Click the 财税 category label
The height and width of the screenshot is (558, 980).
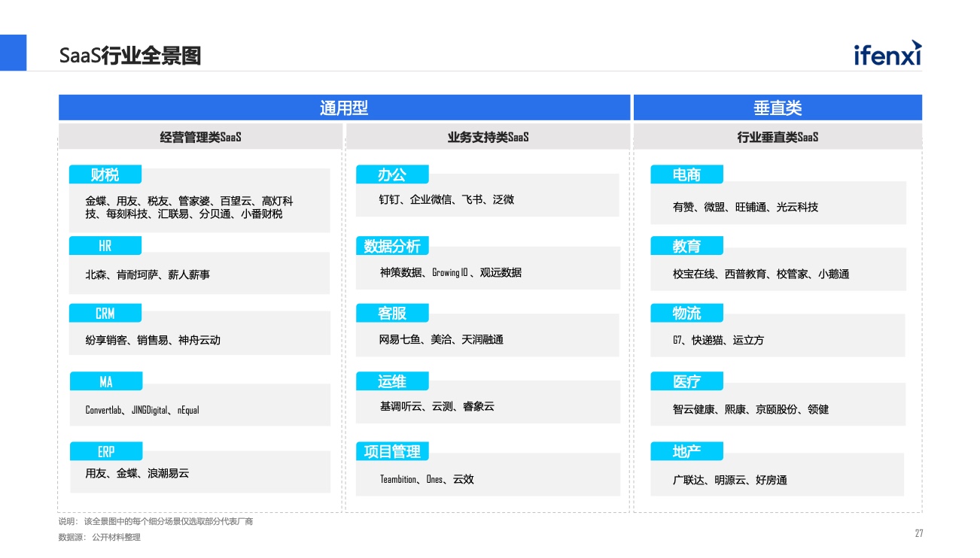click(105, 174)
